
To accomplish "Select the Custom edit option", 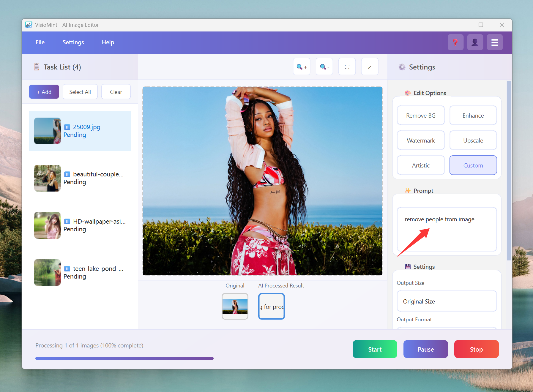I will pos(473,165).
